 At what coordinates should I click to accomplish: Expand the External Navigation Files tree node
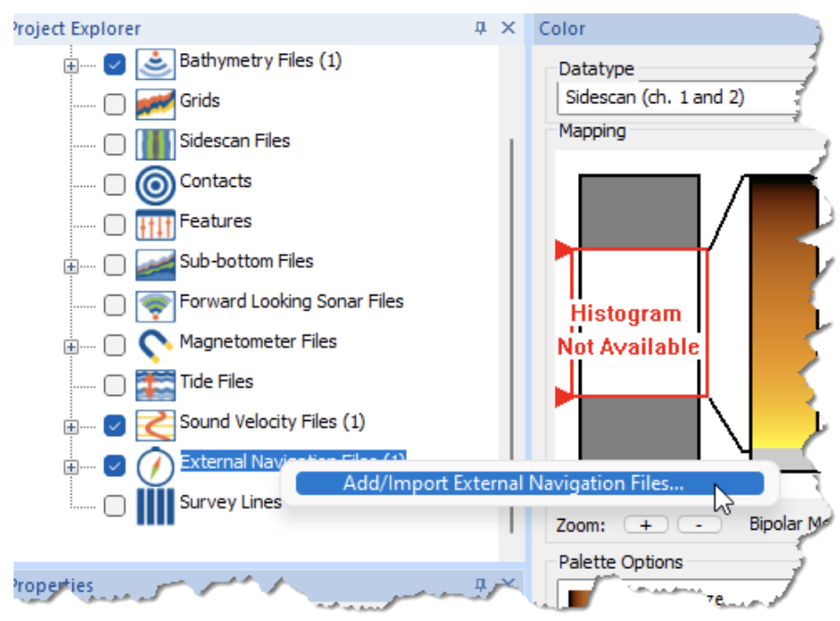click(x=71, y=468)
